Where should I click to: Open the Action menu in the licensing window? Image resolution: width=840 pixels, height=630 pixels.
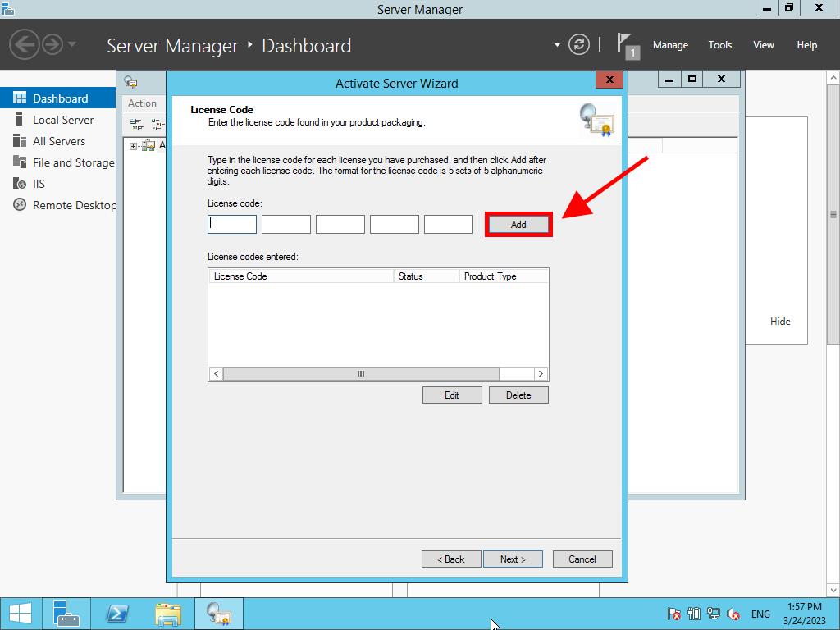coord(142,103)
